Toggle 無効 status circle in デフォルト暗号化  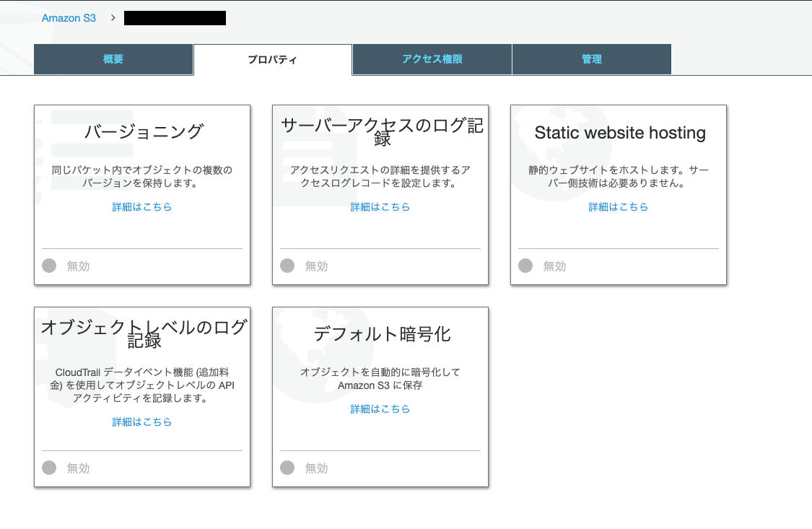point(287,468)
